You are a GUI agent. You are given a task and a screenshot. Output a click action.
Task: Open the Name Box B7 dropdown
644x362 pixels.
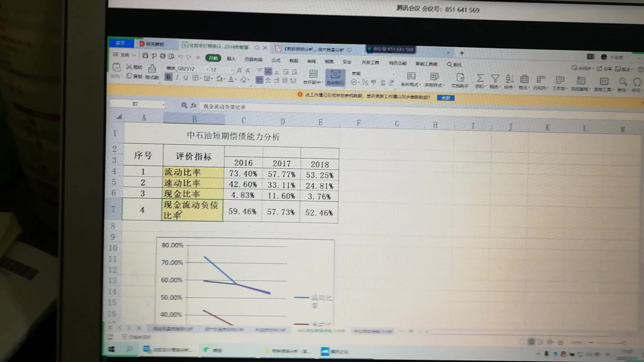click(163, 105)
